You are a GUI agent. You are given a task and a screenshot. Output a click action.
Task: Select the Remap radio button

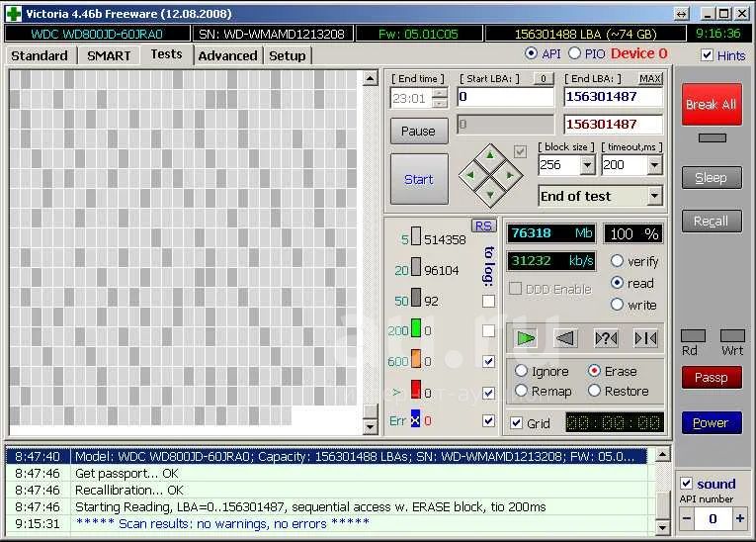(x=521, y=391)
